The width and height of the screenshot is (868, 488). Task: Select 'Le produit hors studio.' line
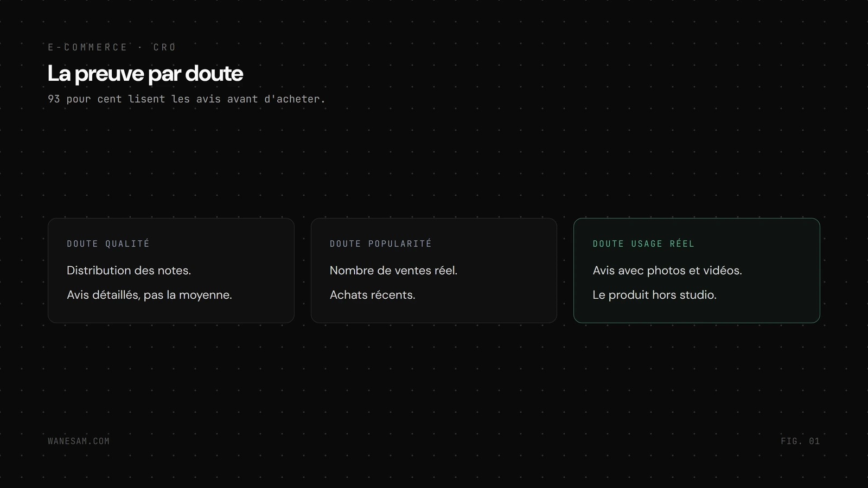point(655,295)
